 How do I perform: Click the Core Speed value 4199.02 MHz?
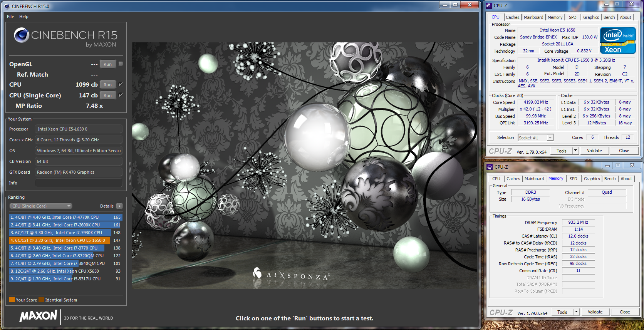(536, 102)
